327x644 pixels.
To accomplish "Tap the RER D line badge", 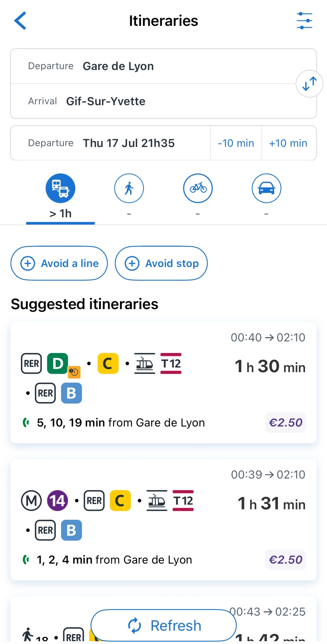I will (58, 363).
